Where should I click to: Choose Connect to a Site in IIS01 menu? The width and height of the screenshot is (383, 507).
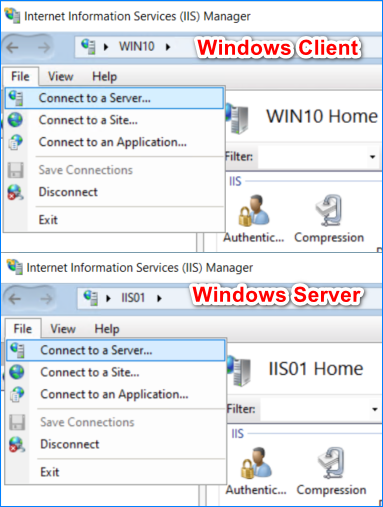click(x=116, y=372)
